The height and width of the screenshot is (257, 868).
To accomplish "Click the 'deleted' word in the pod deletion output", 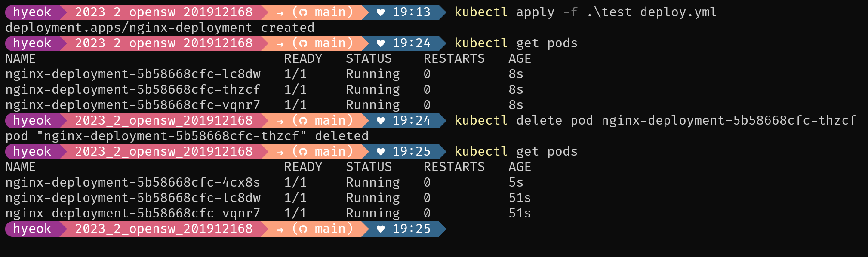I will coord(342,136).
